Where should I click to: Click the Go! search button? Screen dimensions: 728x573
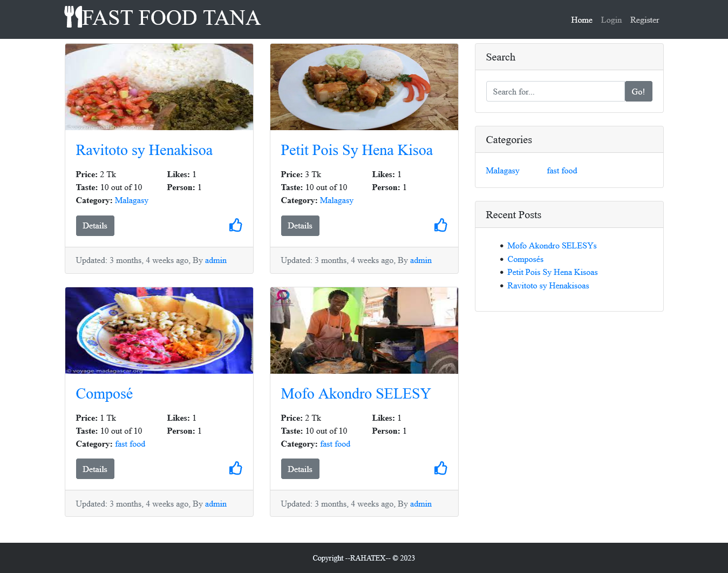[x=638, y=91]
